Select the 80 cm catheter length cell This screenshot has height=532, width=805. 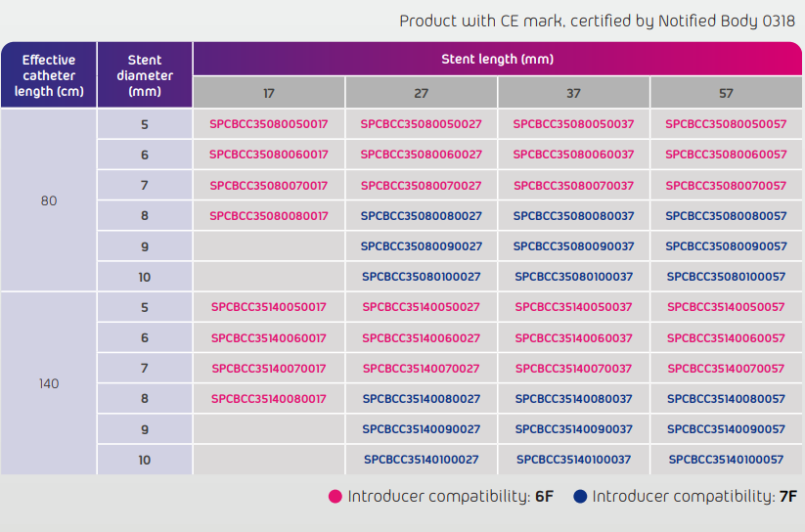pos(49,200)
